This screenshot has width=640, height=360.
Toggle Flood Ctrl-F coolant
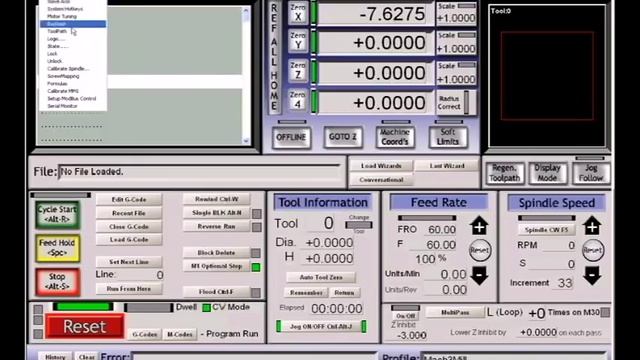216,292
